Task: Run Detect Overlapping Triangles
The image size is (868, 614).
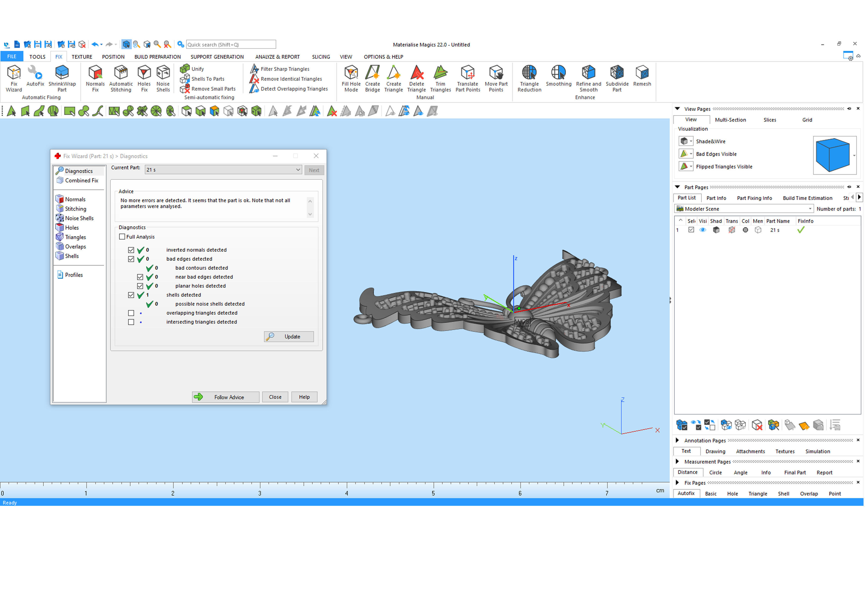Action: (289, 89)
